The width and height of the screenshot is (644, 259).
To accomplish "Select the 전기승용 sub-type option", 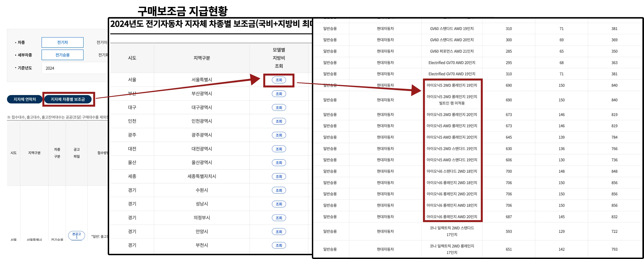I will tap(62, 55).
